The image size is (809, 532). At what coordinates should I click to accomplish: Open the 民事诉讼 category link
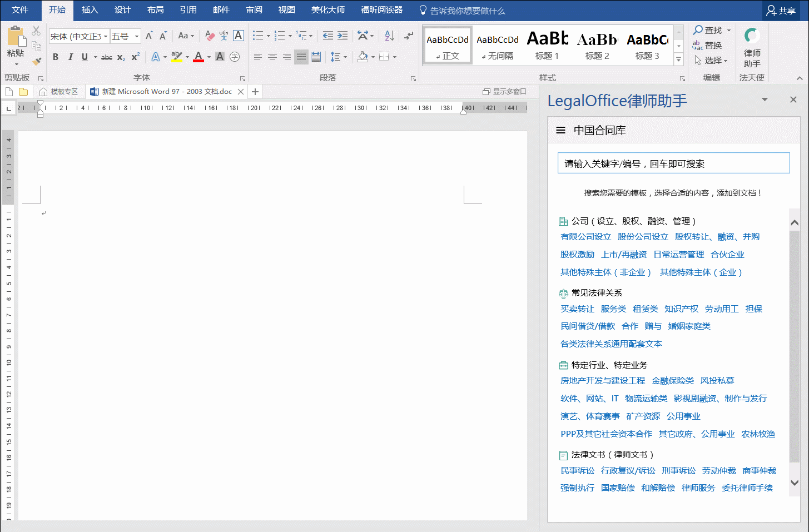tap(577, 471)
